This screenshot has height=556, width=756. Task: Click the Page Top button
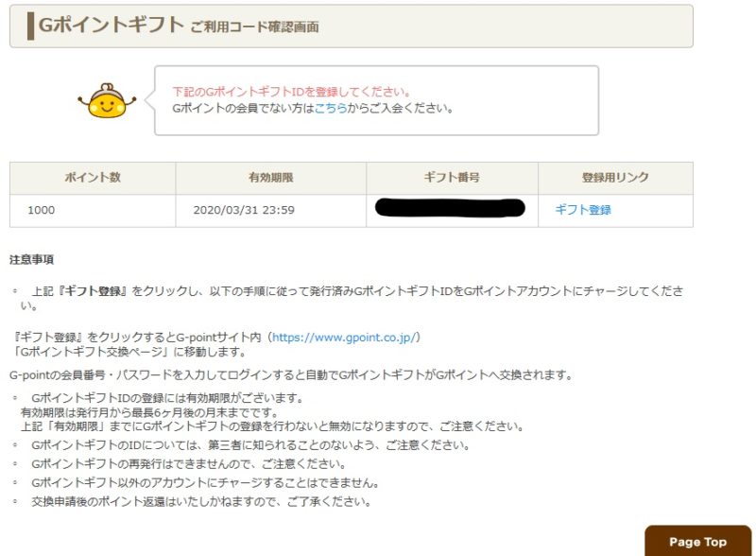pyautogui.click(x=697, y=542)
